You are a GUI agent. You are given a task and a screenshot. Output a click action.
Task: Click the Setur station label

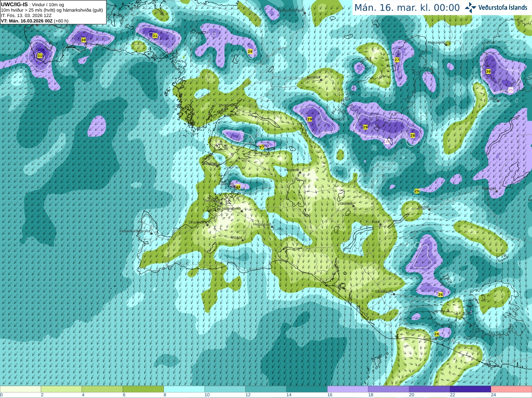point(492,99)
